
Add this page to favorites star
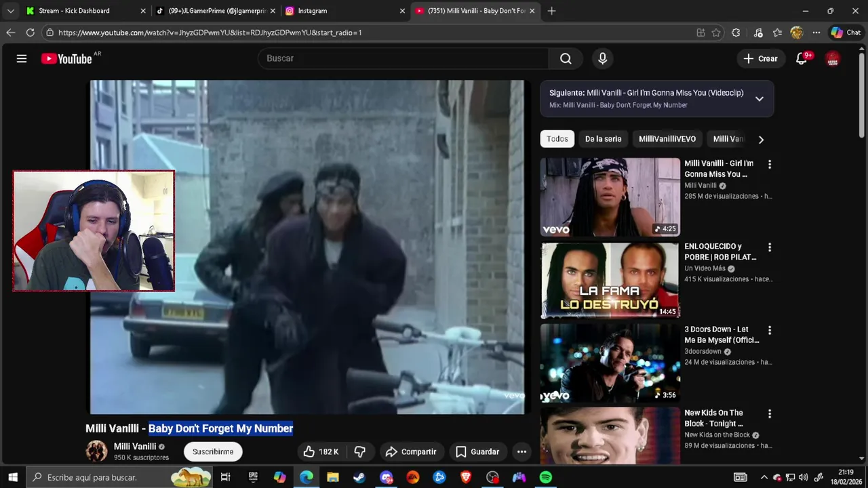[716, 33]
